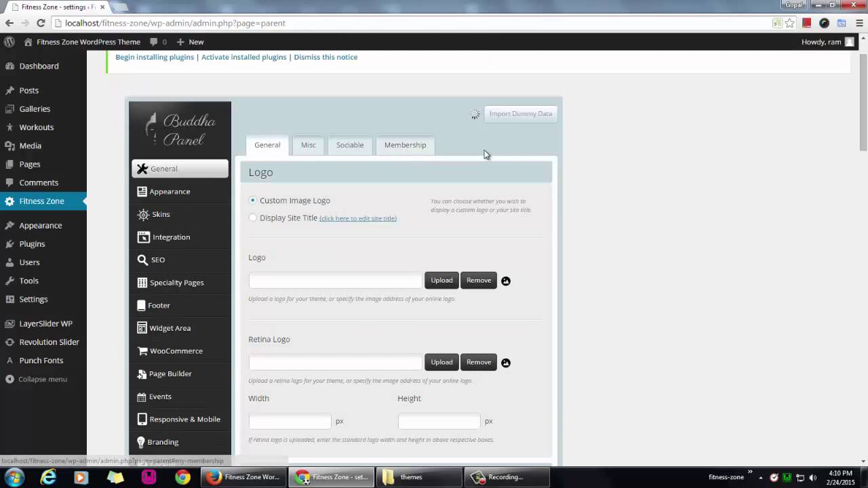Click Howdy, ram account menu

[x=828, y=42]
